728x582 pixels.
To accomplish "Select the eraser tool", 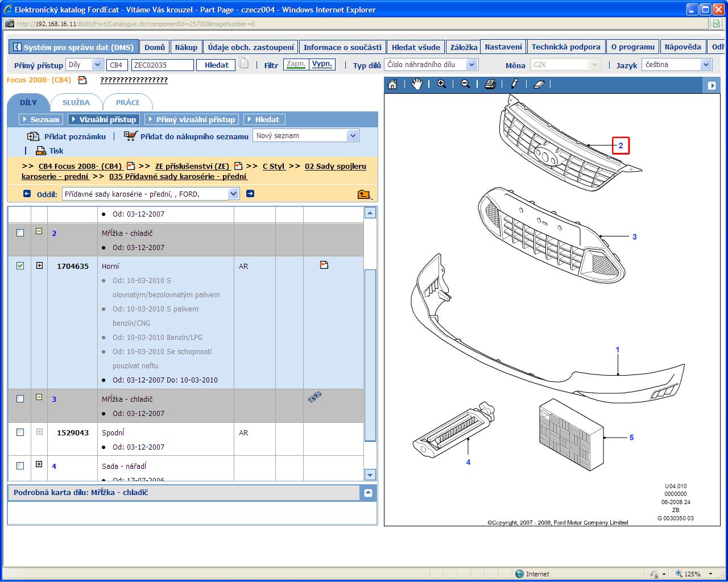I will pos(539,85).
